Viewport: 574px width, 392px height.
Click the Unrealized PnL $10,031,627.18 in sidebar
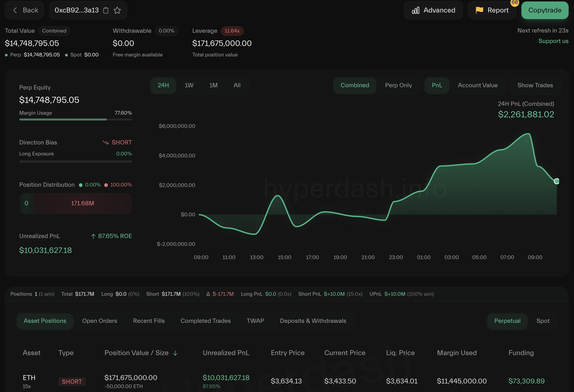46,251
